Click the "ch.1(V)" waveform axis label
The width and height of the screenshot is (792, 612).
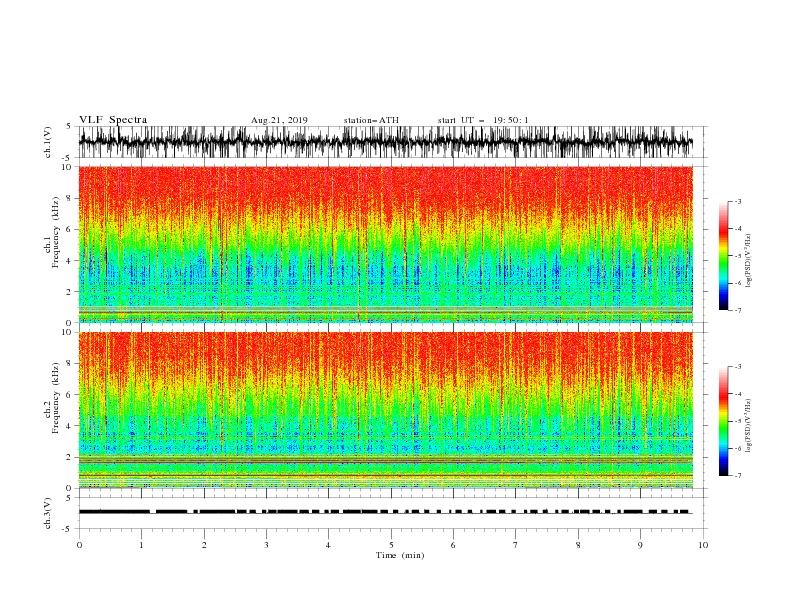click(x=48, y=142)
